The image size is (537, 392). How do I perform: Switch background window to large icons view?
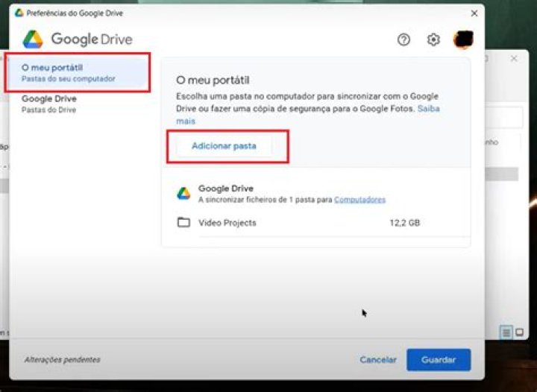(x=519, y=332)
